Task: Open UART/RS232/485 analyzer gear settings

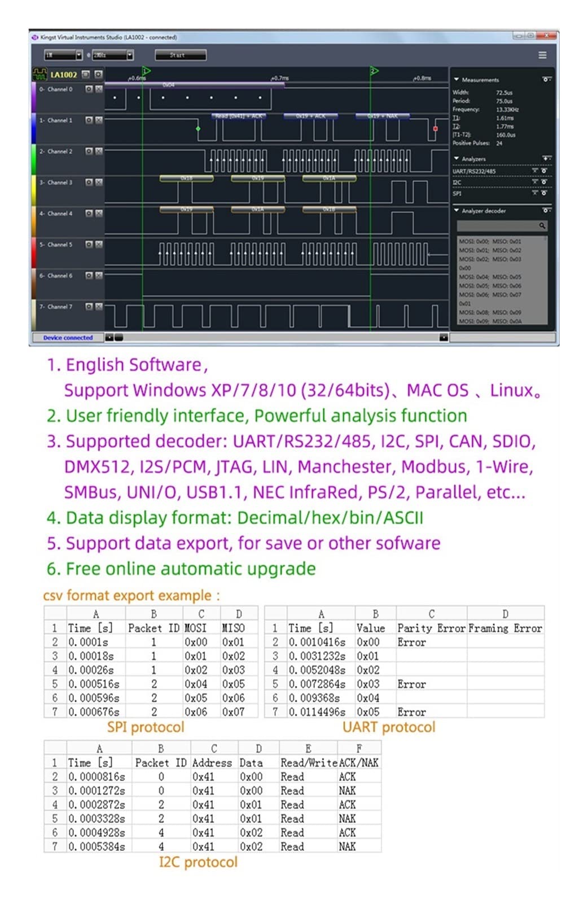Action: coord(544,171)
